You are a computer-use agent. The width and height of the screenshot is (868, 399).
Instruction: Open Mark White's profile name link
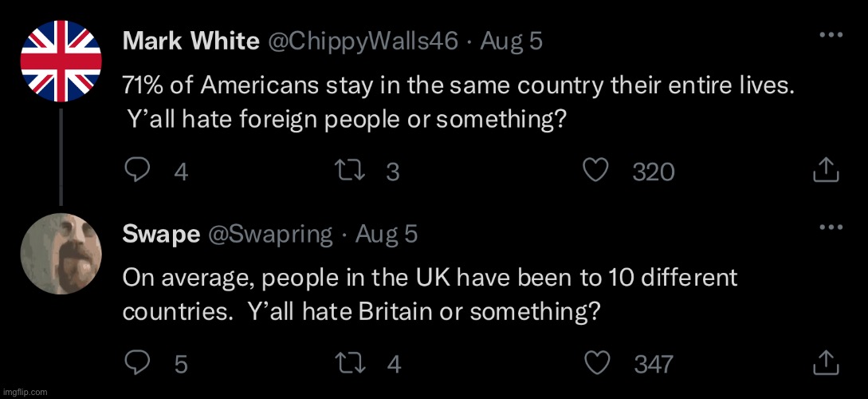(x=190, y=41)
